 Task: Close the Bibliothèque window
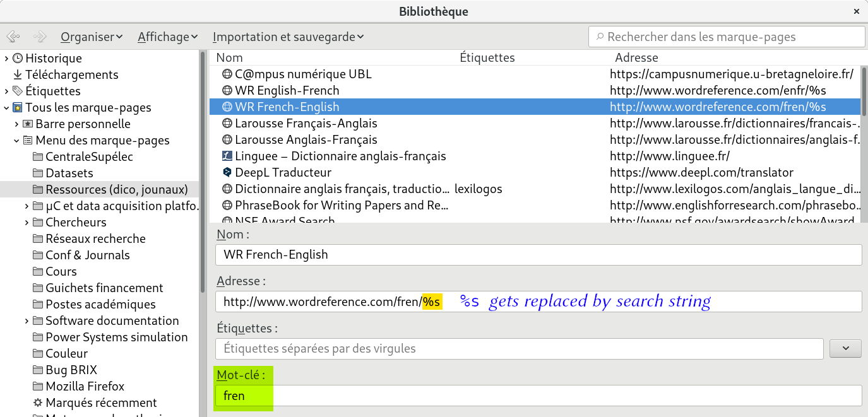pos(855,11)
